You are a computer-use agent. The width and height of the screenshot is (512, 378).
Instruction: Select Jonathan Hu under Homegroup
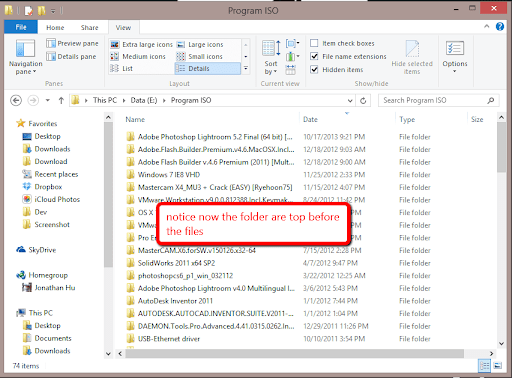[49, 287]
